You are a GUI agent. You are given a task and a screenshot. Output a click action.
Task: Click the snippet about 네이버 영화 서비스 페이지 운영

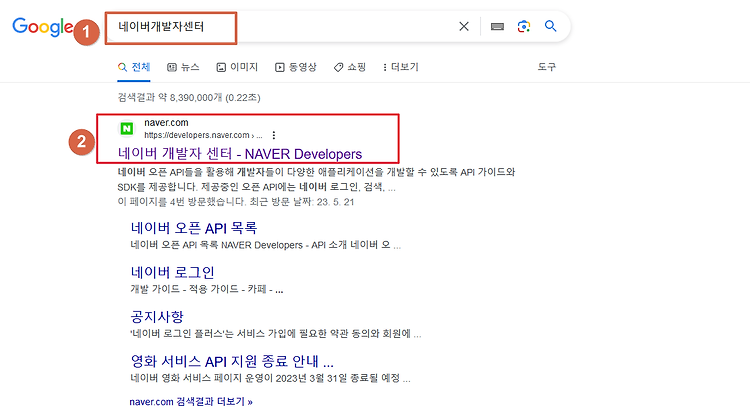point(270,378)
